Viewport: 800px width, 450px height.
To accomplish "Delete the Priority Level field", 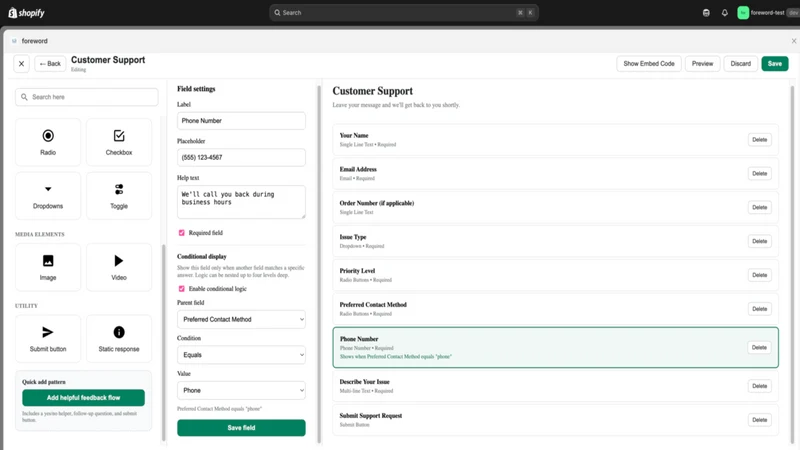I will (x=759, y=275).
